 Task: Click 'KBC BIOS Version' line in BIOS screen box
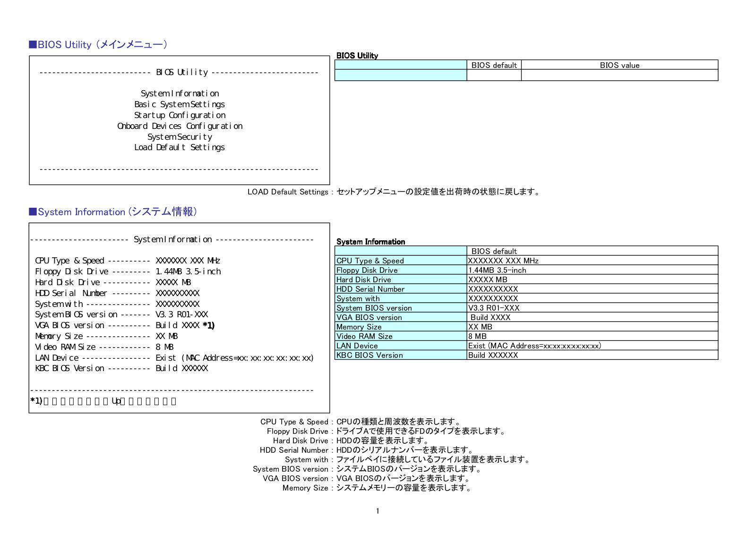(121, 368)
